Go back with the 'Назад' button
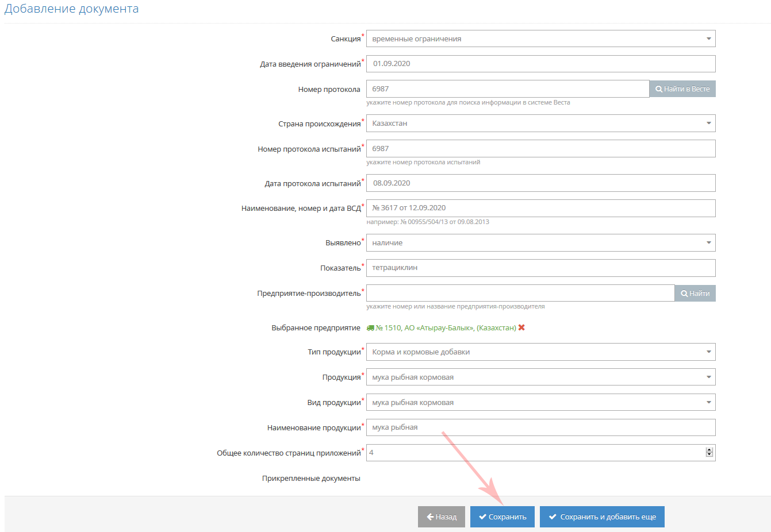 441,516
